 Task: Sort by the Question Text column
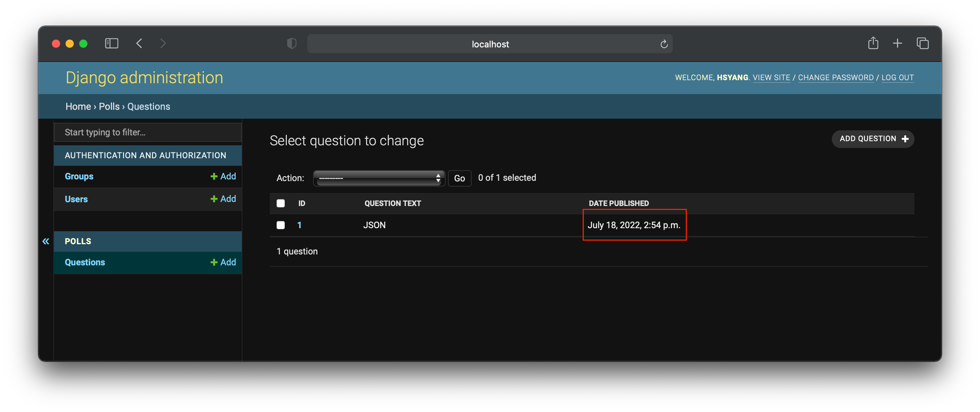click(393, 203)
